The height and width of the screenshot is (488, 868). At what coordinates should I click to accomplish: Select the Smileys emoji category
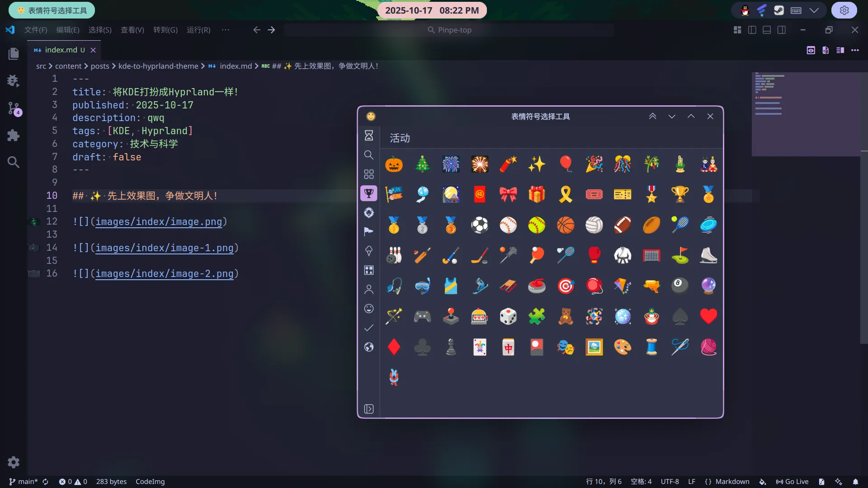[369, 309]
